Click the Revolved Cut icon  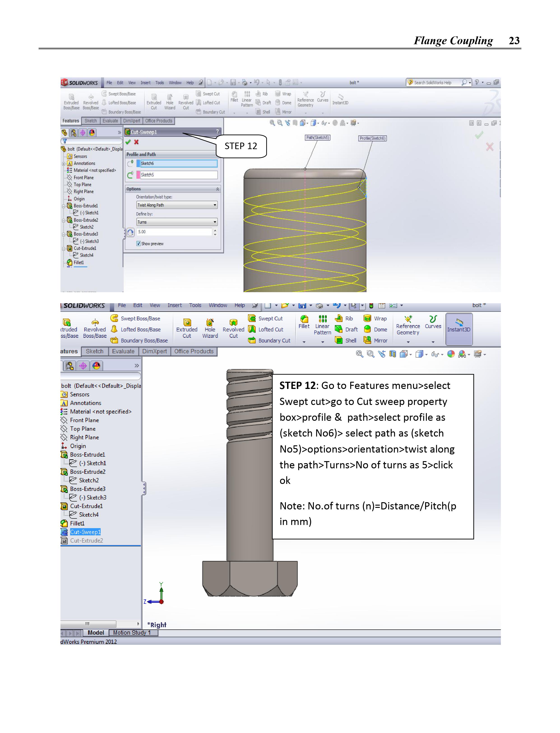233,323
